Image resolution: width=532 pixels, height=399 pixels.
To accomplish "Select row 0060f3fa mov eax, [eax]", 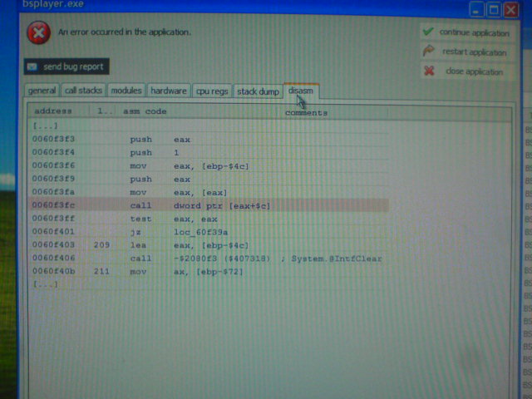I will pyautogui.click(x=209, y=192).
